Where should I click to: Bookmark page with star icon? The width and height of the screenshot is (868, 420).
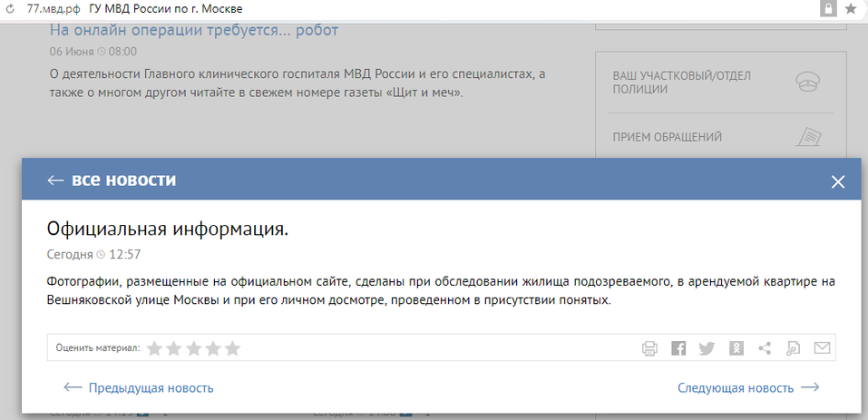851,9
